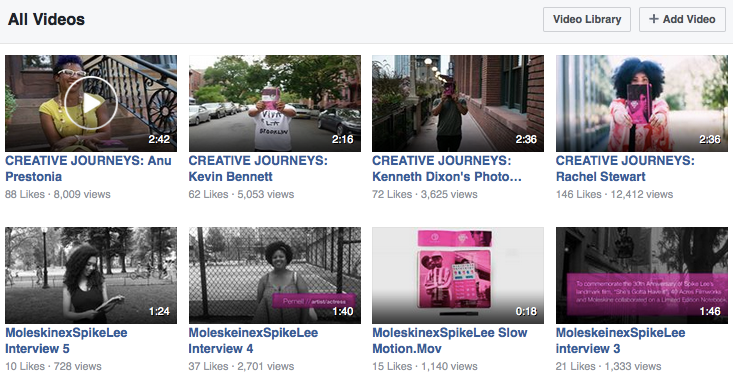Open the MoleskeinexSpikeLee interview 3 thumbnail
This screenshot has width=733, height=390.
641,275
